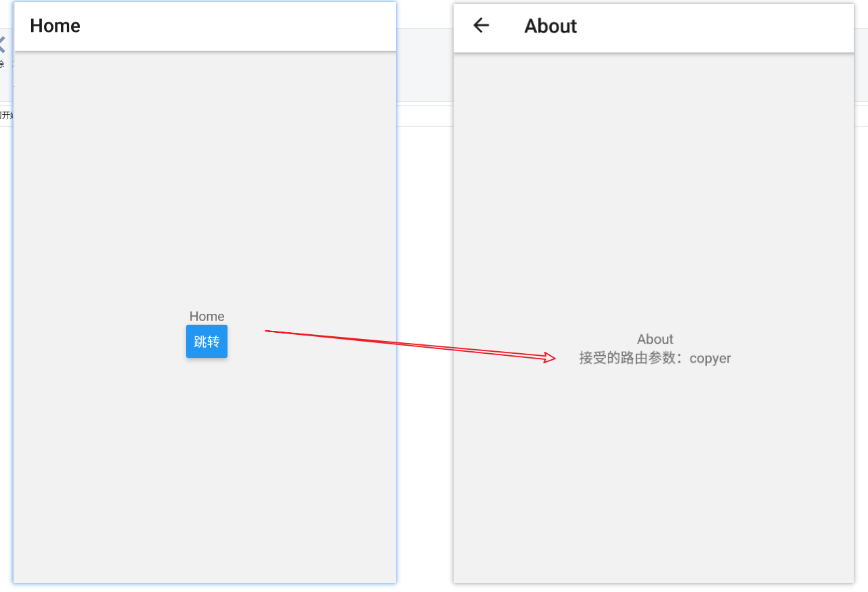Click the 除 character at the screen's left edge
868x592 pixels.
click(x=2, y=64)
